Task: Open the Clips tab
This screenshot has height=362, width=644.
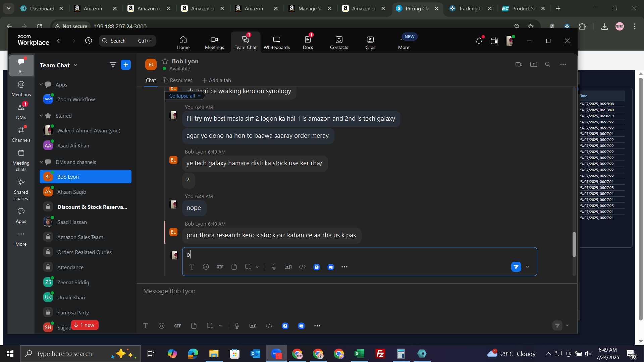Action: click(x=370, y=43)
